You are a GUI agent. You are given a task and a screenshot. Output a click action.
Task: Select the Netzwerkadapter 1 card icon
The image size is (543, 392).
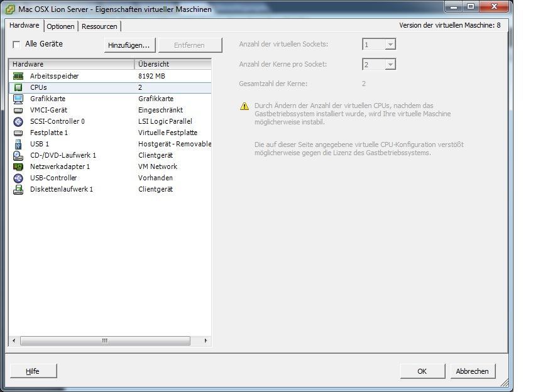coord(18,167)
